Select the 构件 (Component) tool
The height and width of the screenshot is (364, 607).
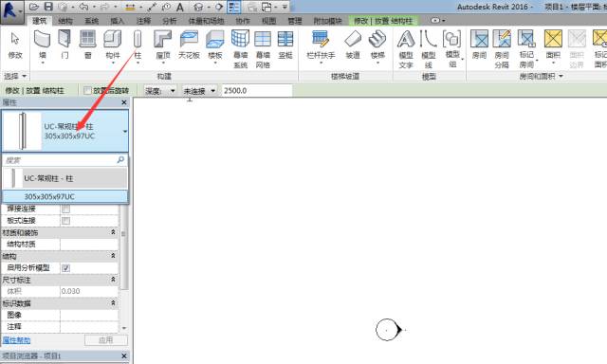[x=113, y=46]
